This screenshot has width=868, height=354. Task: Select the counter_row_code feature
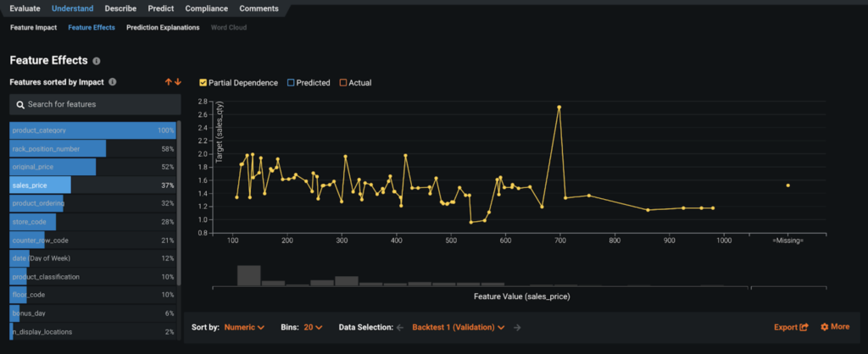pyautogui.click(x=92, y=241)
